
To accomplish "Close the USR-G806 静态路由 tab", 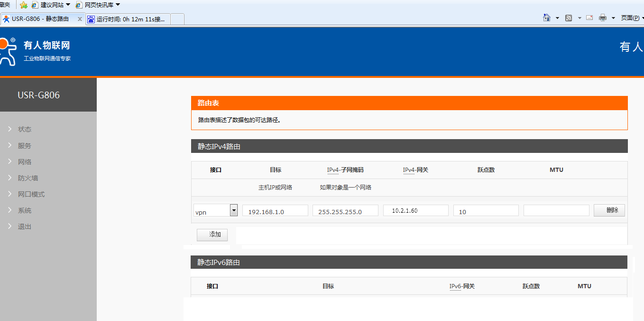I will click(x=80, y=19).
